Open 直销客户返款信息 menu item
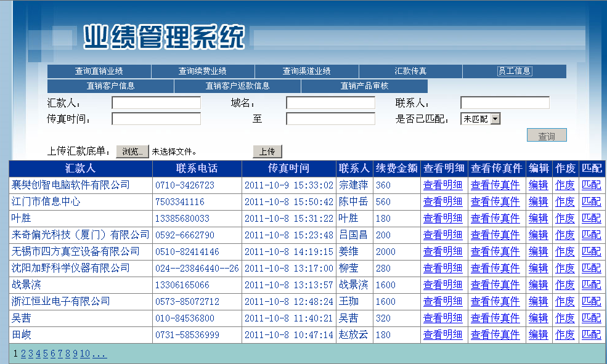Image resolution: width=607 pixels, height=364 pixels. (x=237, y=86)
